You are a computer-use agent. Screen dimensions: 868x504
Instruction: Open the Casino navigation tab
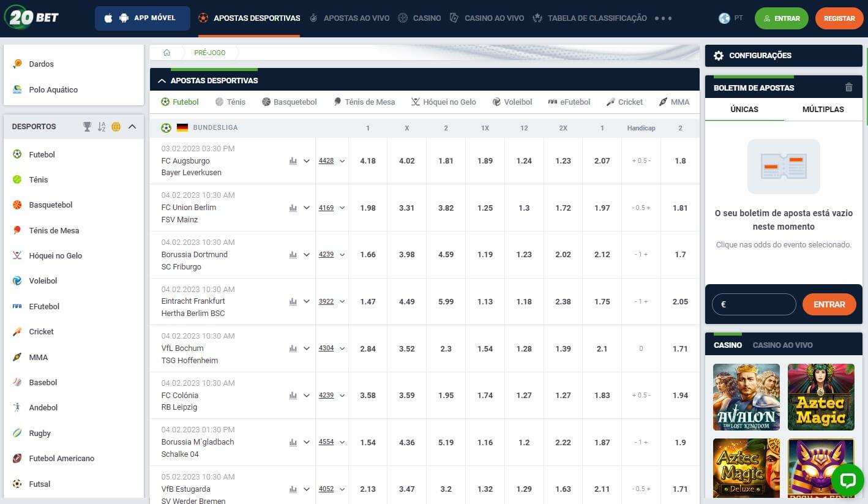point(419,18)
